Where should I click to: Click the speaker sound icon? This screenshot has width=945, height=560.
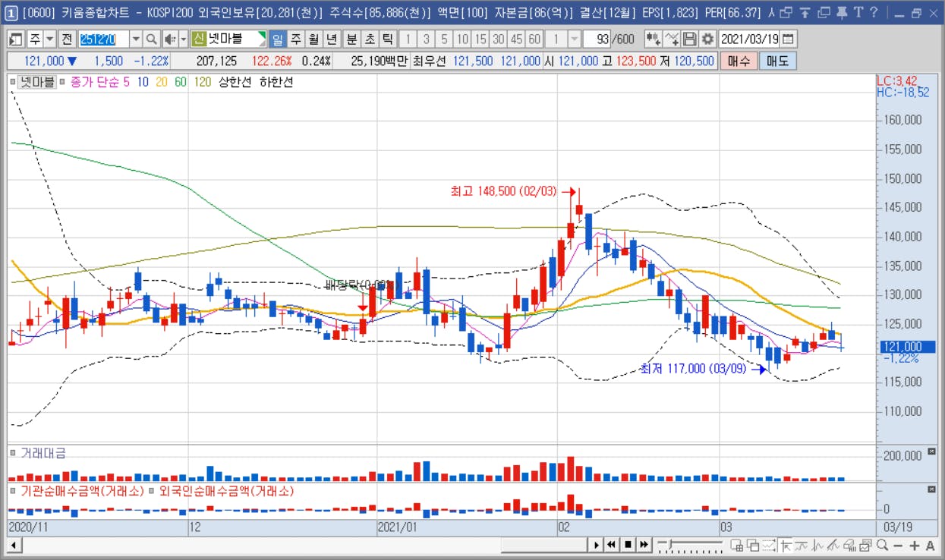(170, 39)
